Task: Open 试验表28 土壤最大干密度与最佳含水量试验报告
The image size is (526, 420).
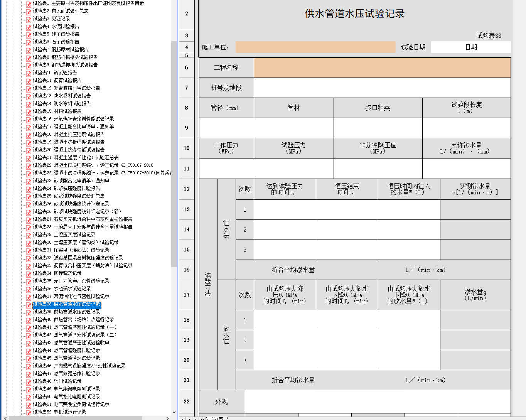Action: pos(83,227)
